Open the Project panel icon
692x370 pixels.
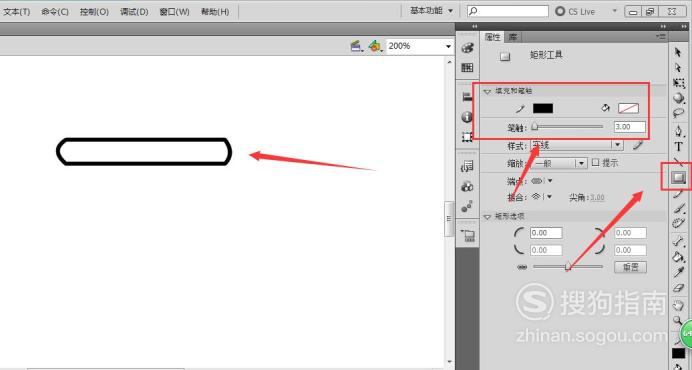click(x=468, y=235)
